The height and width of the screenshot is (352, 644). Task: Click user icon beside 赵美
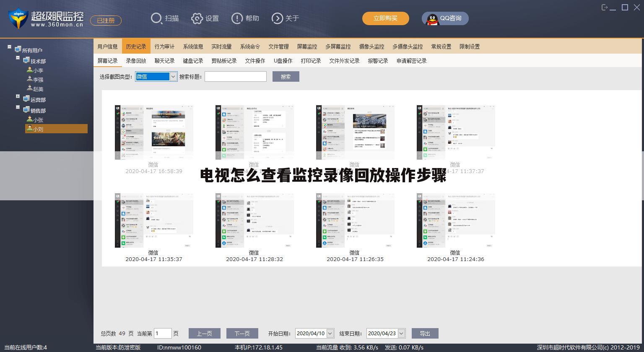30,88
